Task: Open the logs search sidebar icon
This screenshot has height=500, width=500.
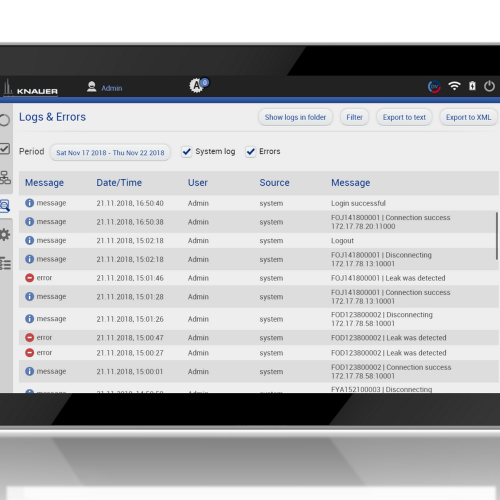Action: 5,206
